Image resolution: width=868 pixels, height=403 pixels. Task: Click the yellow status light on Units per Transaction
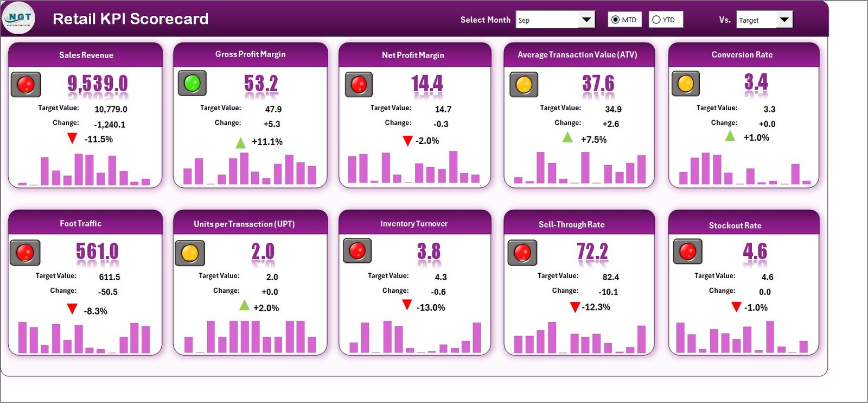pos(190,253)
